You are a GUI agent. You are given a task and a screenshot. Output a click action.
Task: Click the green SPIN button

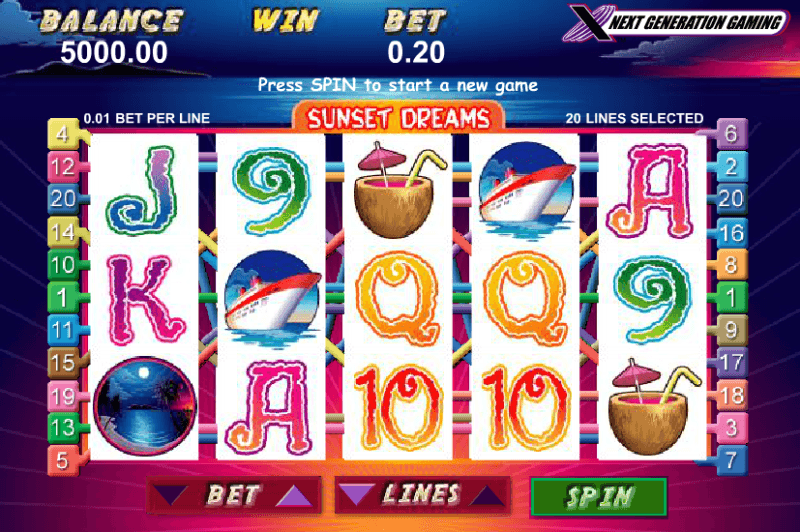(x=599, y=496)
